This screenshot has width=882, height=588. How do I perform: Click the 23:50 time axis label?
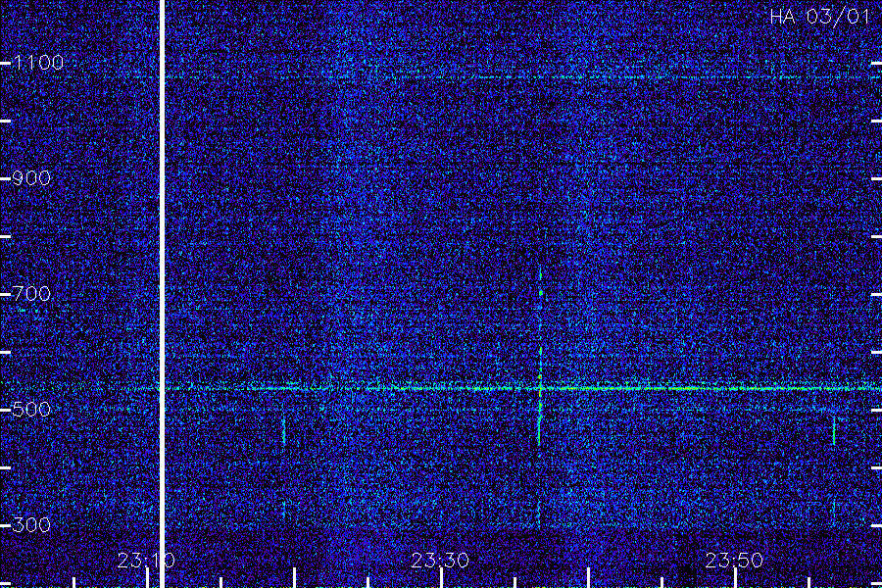click(x=734, y=561)
